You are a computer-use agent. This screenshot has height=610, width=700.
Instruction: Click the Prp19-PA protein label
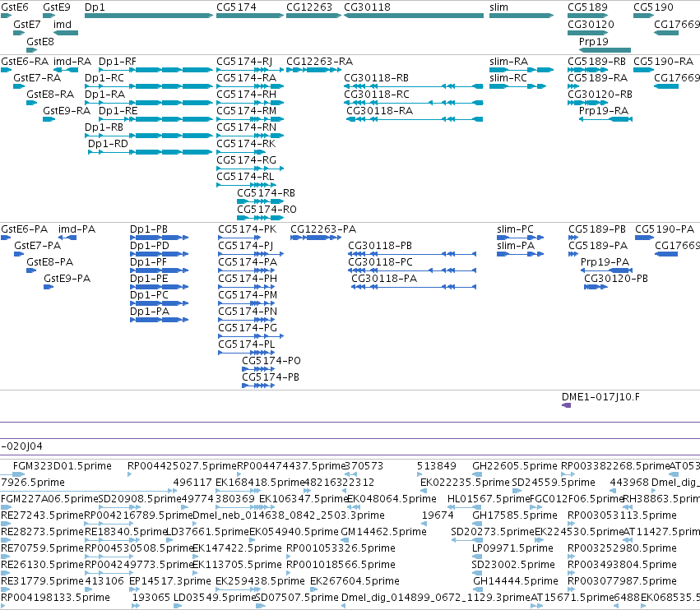coord(605,262)
